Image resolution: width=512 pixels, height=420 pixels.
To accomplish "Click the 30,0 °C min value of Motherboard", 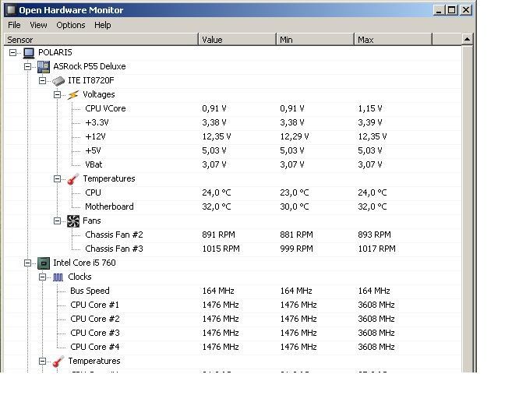I will [x=295, y=207].
